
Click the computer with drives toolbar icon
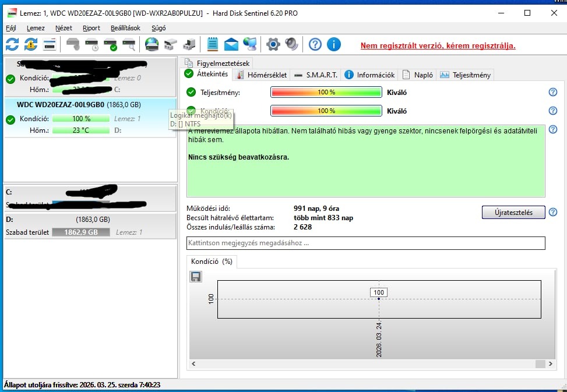189,44
